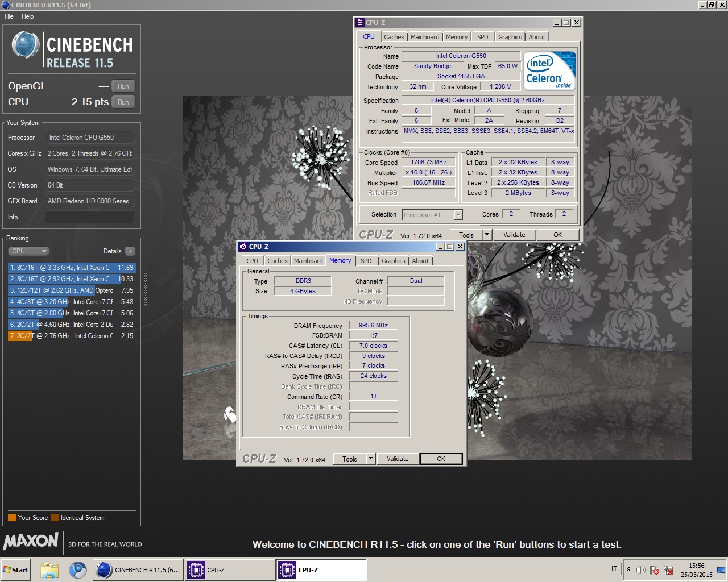Select ranking entry 8C/16T @ 2.92 GHz Xeon
The width and height of the screenshot is (728, 582).
pyautogui.click(x=72, y=279)
